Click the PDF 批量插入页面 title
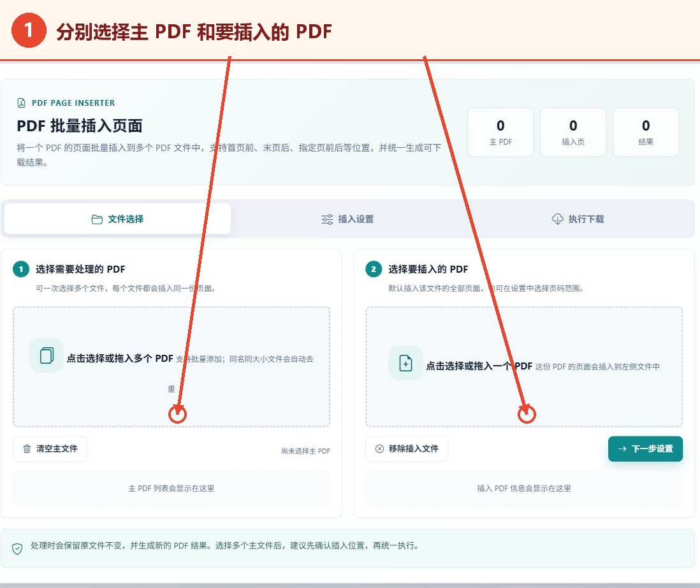The height and width of the screenshot is (588, 700). [x=80, y=125]
